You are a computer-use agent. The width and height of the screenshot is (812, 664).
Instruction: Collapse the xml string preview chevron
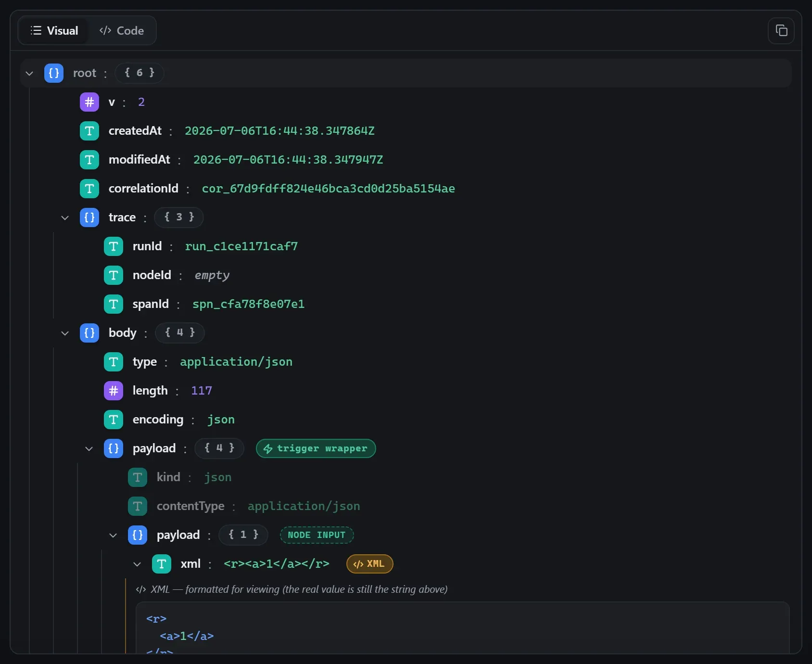point(137,564)
